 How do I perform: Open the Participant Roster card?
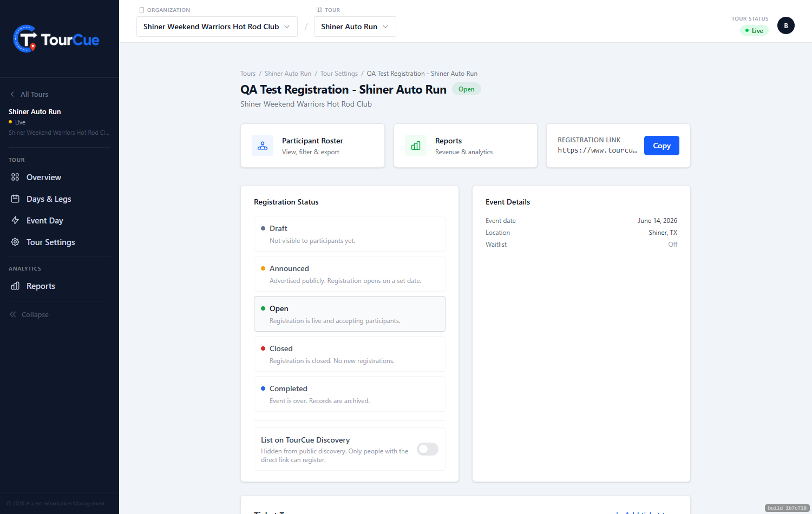click(312, 146)
